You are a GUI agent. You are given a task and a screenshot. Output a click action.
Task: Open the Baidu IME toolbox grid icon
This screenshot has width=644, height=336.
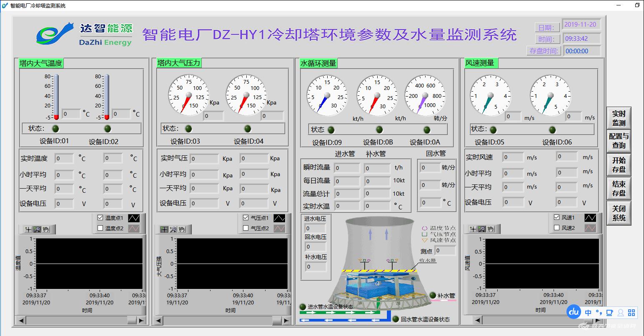pyautogui.click(x=631, y=312)
